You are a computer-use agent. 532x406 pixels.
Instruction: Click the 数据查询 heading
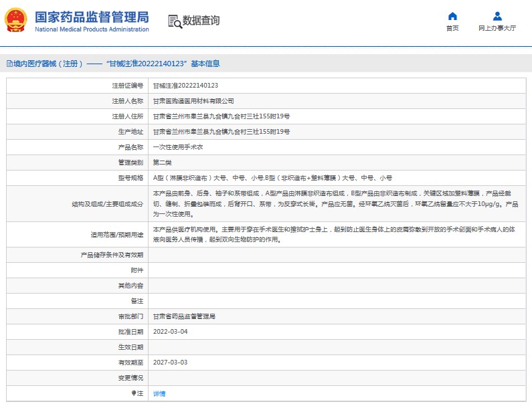[x=201, y=20]
